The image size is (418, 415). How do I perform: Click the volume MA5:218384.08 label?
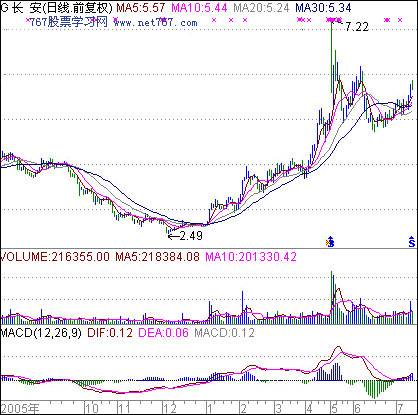157,257
